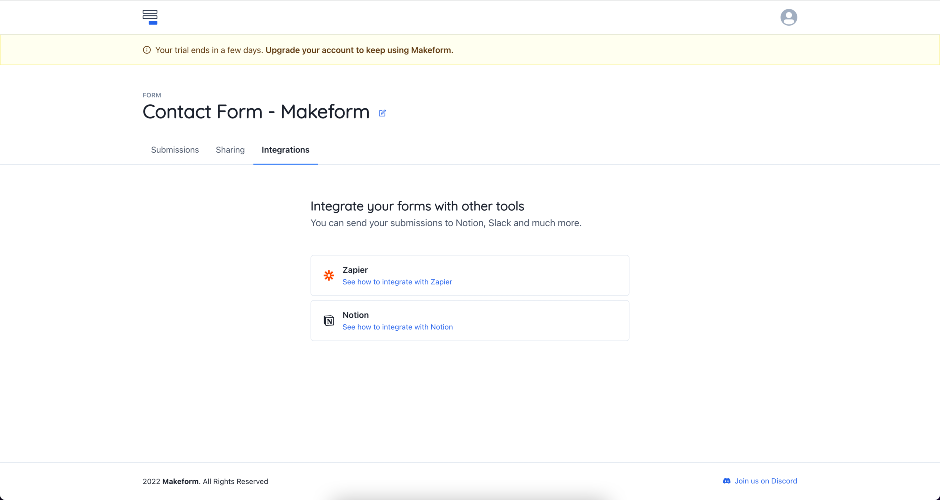The image size is (940, 500).
Task: Select the Integrations tab
Action: pyautogui.click(x=285, y=150)
